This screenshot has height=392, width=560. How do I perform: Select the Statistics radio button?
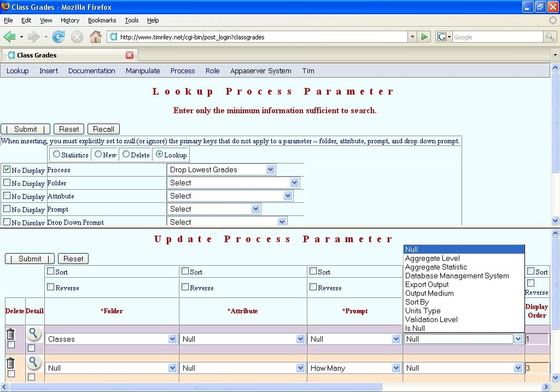(56, 154)
